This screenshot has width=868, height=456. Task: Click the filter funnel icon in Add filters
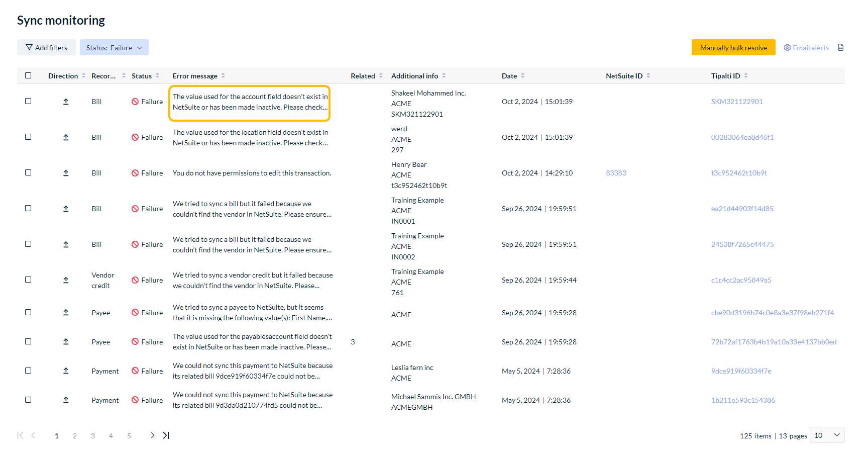30,47
